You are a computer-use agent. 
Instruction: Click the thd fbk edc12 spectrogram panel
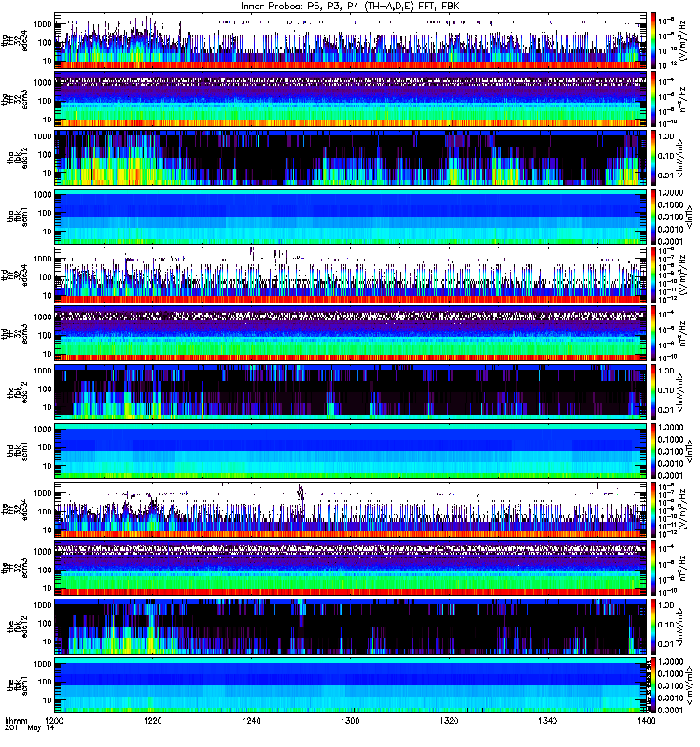[351, 392]
